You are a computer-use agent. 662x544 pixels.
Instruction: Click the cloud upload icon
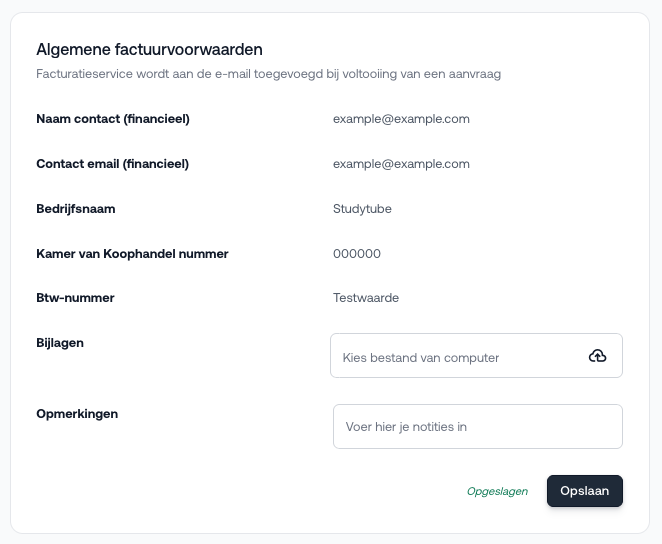tap(597, 356)
